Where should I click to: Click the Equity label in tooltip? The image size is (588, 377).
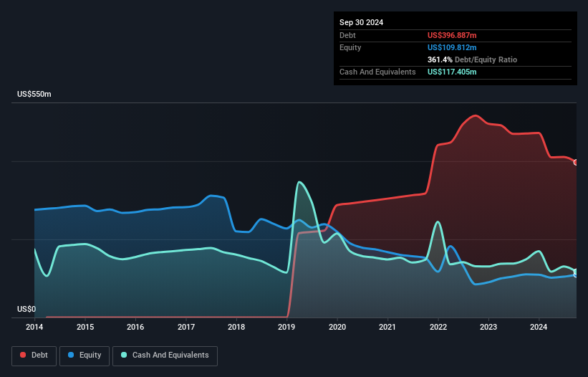point(350,47)
